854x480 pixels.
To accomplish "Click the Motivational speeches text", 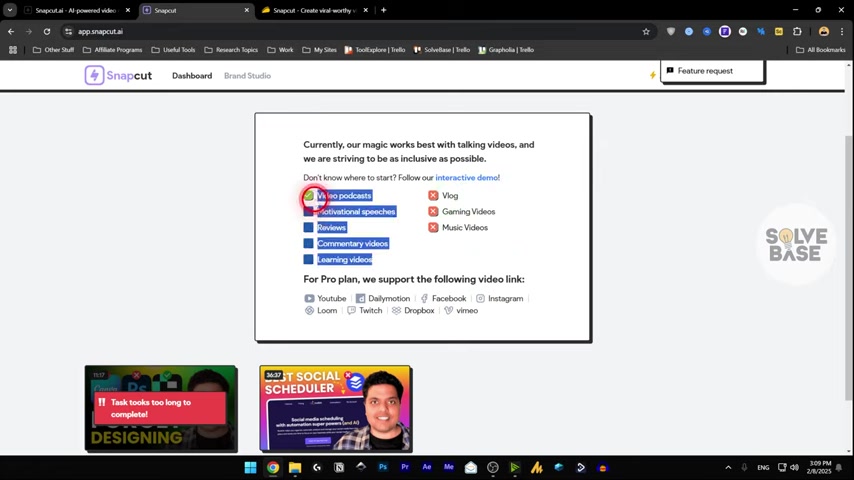I will click(357, 211).
